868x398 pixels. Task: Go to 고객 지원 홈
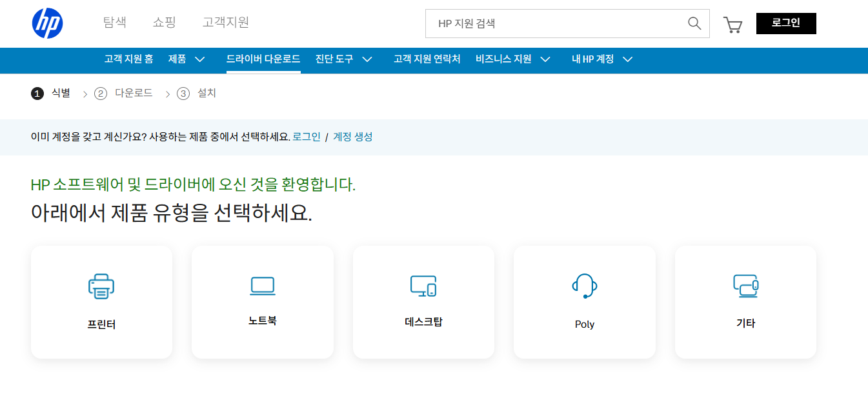(128, 59)
